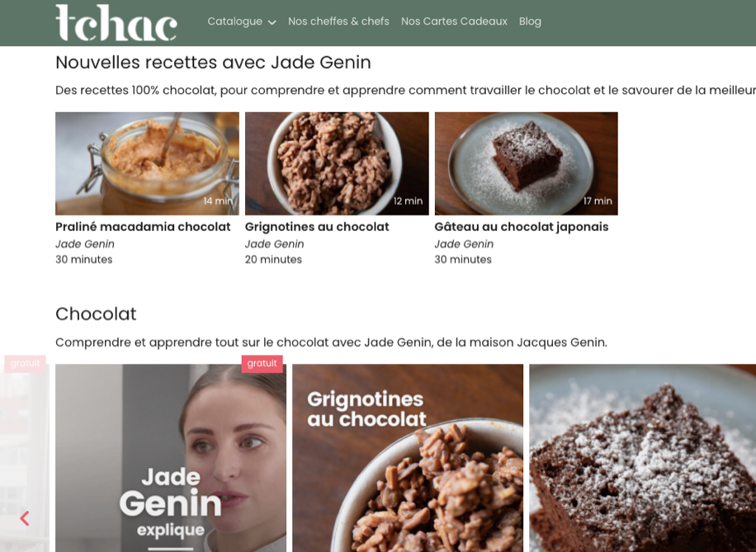Go to Nos Cartes Cadeaux
Screen dimensions: 756x552
[x=454, y=21]
